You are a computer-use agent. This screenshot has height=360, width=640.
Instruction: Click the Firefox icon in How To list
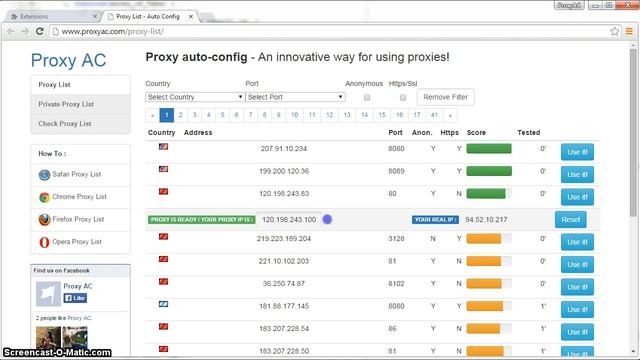click(44, 220)
